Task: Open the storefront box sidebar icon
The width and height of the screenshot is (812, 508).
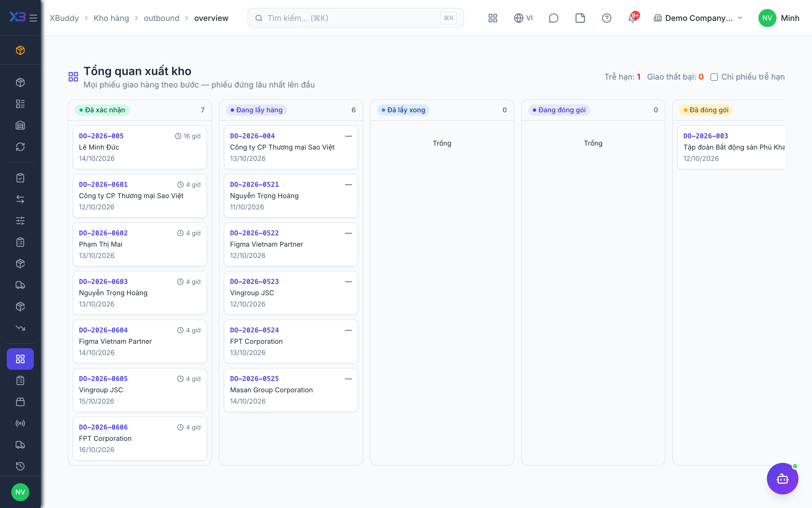Action: (20, 402)
